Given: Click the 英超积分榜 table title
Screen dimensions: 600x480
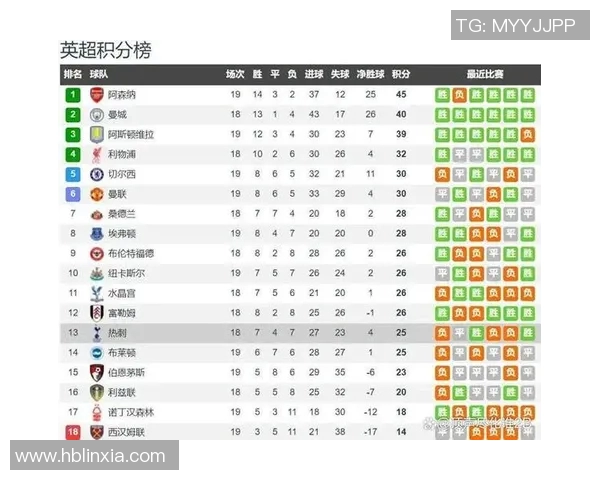Looking at the screenshot, I should (105, 50).
